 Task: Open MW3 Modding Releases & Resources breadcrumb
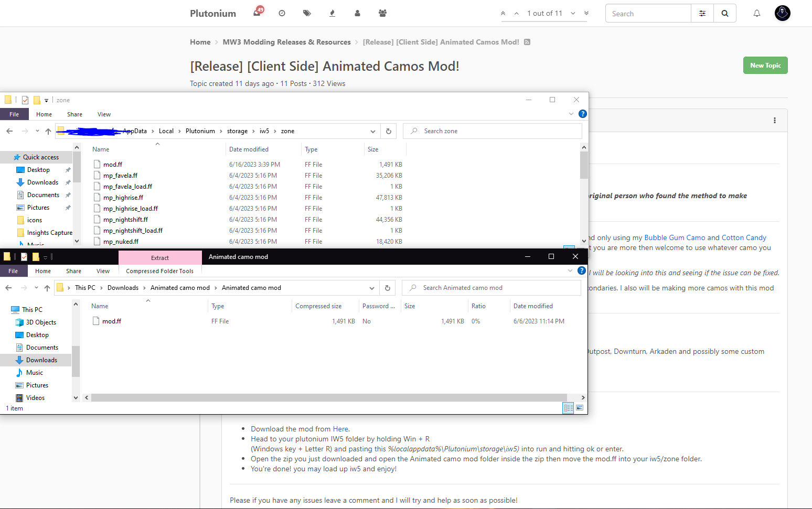pos(286,42)
